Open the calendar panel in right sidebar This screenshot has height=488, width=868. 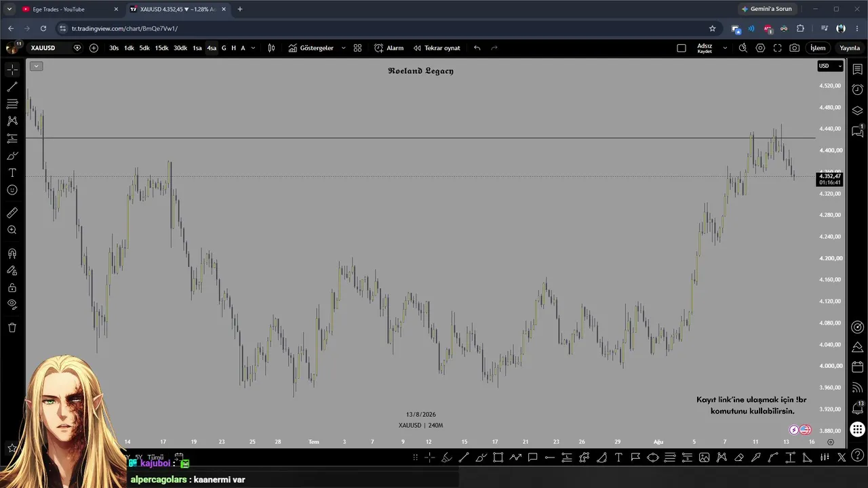coord(858,367)
